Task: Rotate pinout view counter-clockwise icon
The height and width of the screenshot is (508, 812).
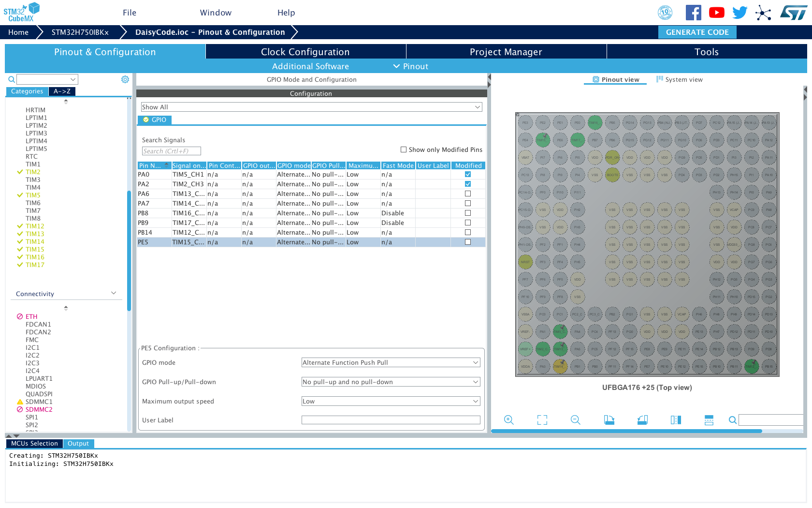Action: tap(642, 420)
